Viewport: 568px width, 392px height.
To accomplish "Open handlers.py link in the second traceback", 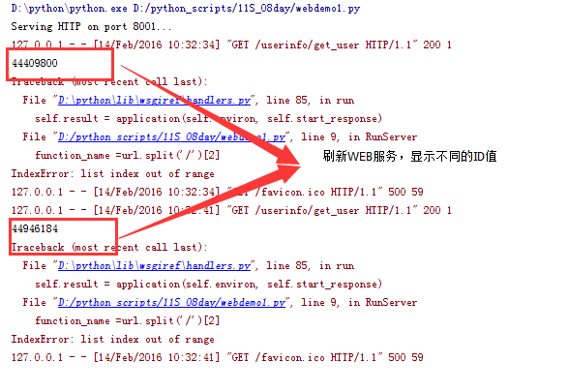I will click(x=154, y=266).
